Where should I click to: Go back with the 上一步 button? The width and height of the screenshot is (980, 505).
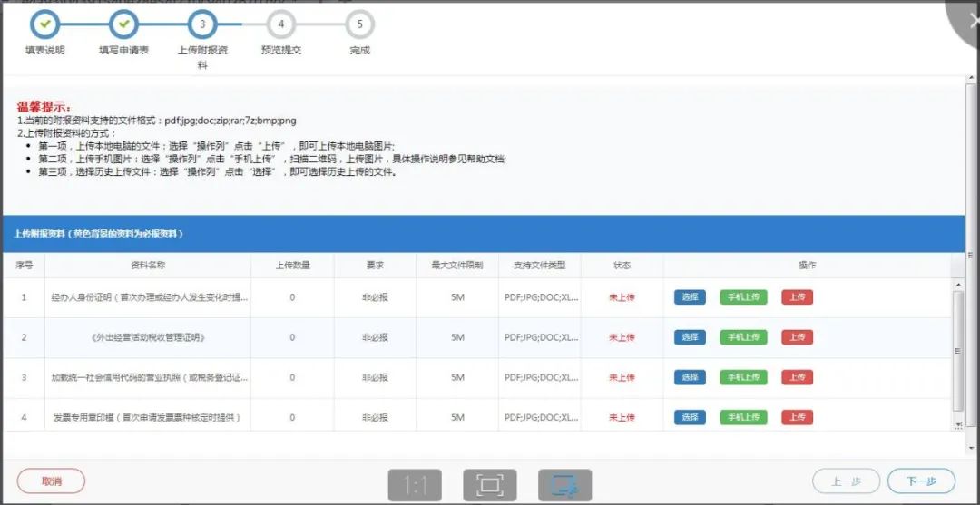click(846, 481)
